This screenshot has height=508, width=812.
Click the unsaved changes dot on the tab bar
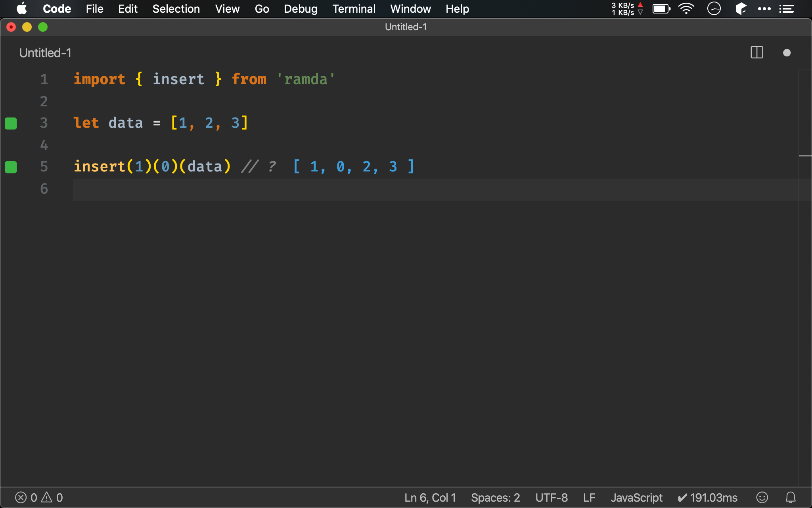click(787, 53)
